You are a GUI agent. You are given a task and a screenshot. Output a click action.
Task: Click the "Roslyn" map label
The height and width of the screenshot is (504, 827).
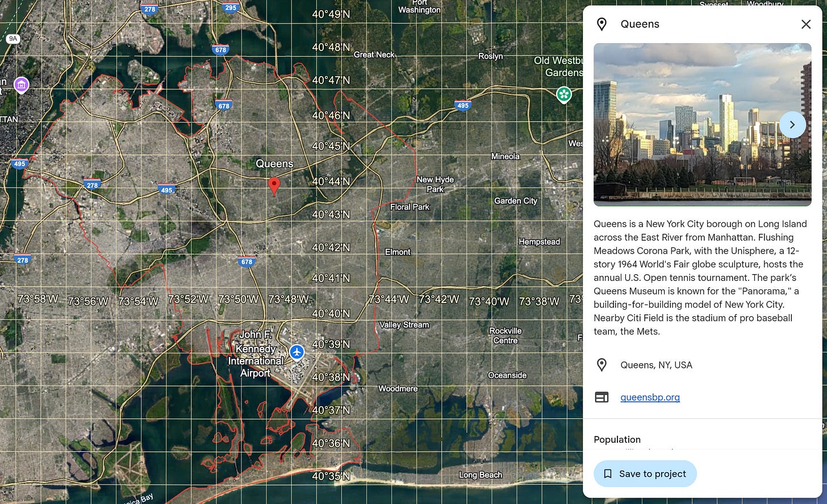pos(491,56)
